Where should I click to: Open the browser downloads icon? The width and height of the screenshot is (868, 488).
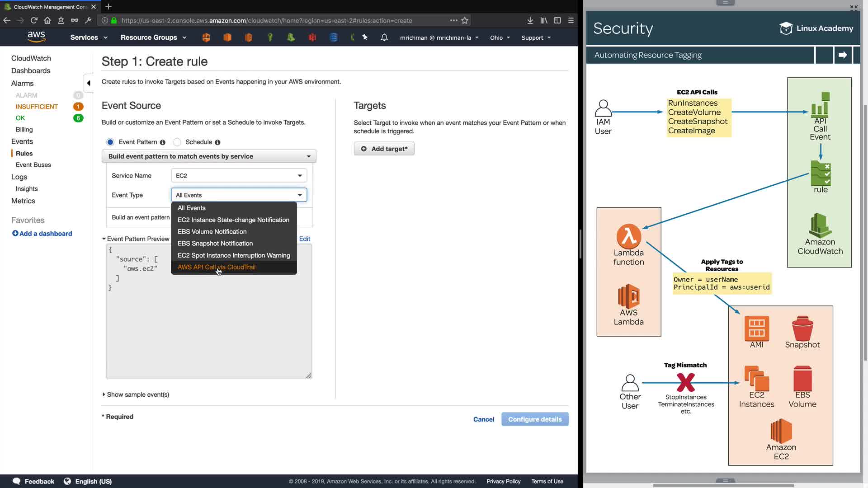(x=530, y=20)
